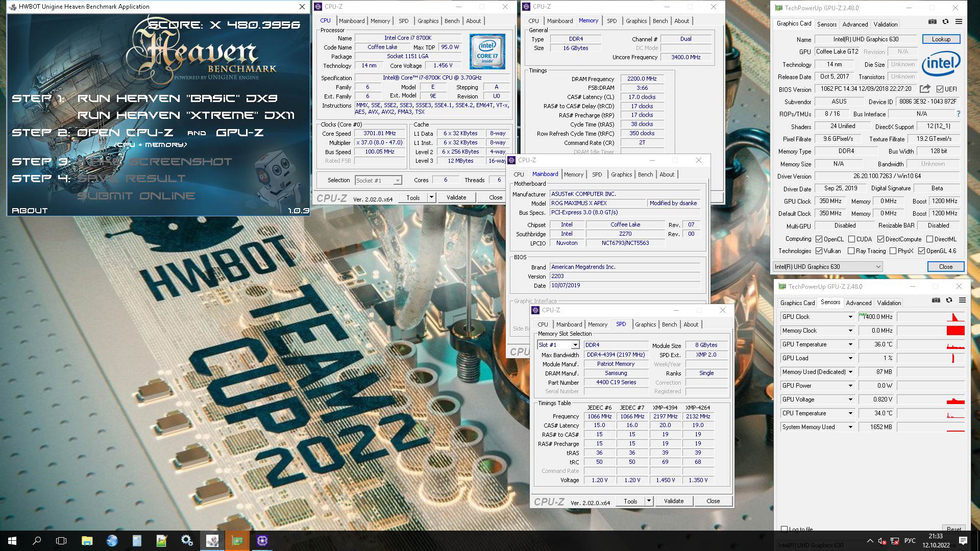Open GPU selector dropdown Intel UHD Graphics 630
Viewport: 980px width, 551px height.
click(x=827, y=266)
